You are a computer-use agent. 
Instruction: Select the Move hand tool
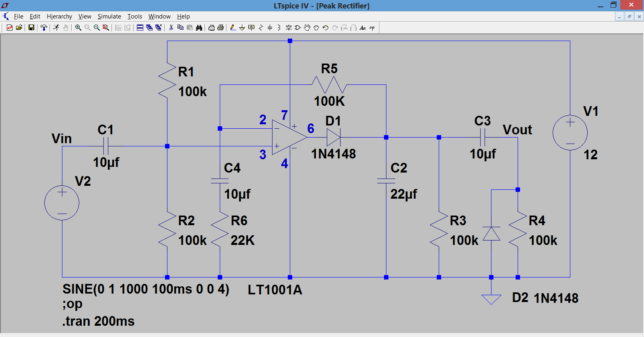point(307,27)
